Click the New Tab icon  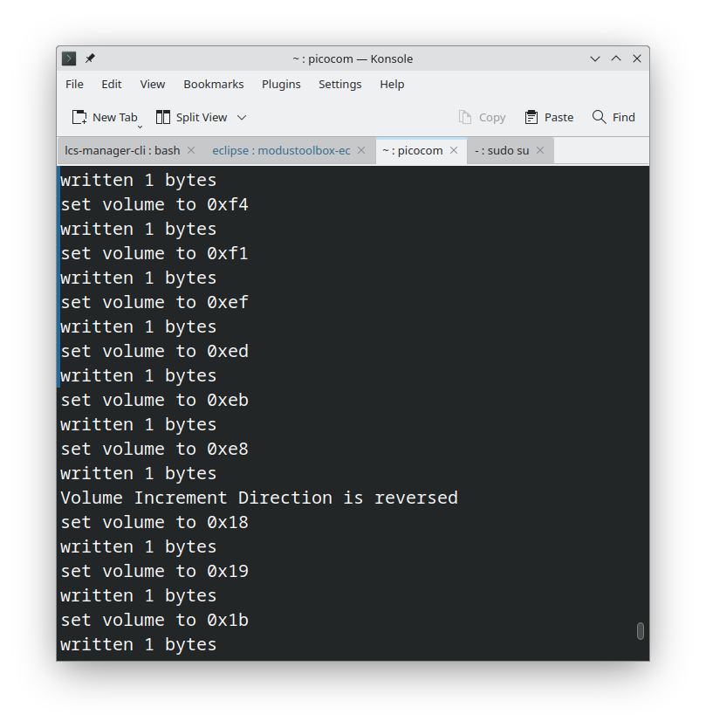pos(79,117)
